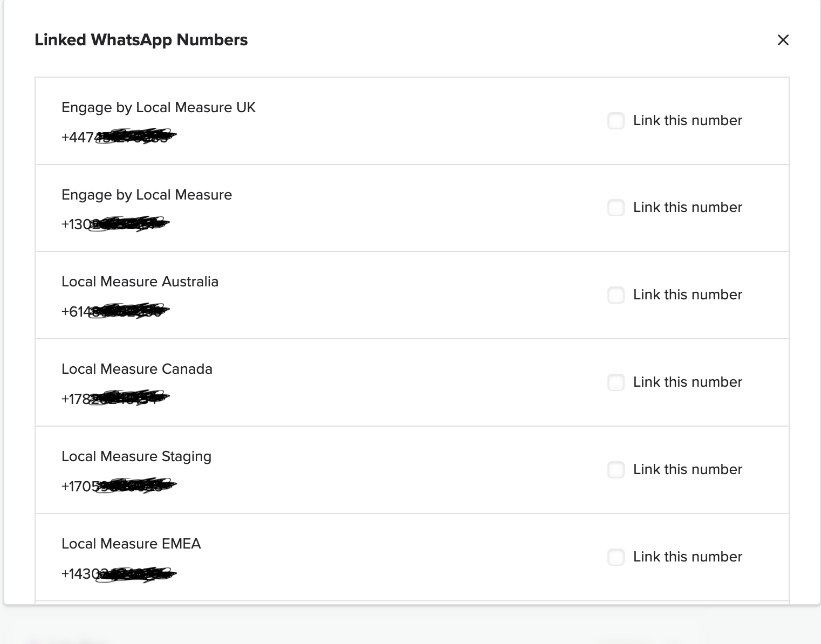This screenshot has width=821, height=644.
Task: Click "Link this number" text for Staging
Action: click(x=687, y=469)
